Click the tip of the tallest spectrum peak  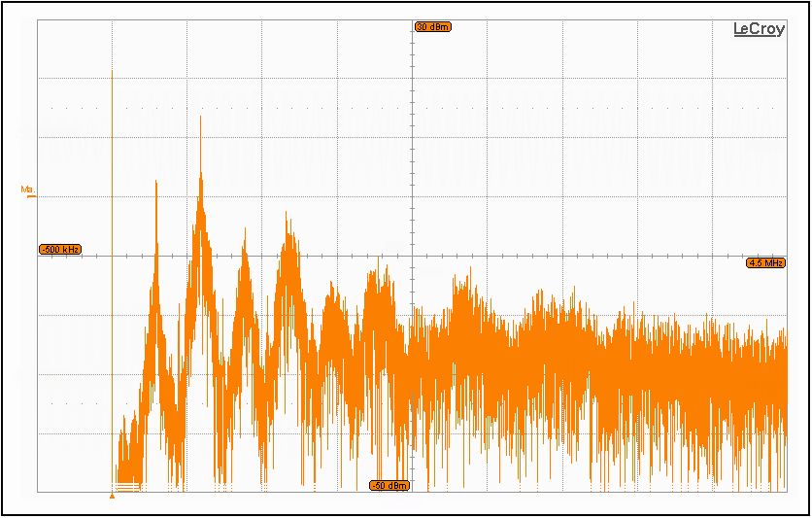[x=200, y=118]
